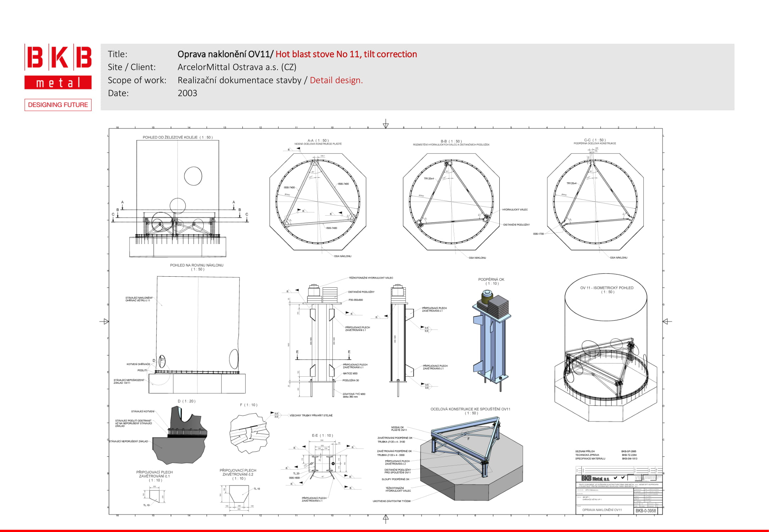The width and height of the screenshot is (769, 532).
Task: Select the B-B hydraulic cylinders section view
Action: 451,201
